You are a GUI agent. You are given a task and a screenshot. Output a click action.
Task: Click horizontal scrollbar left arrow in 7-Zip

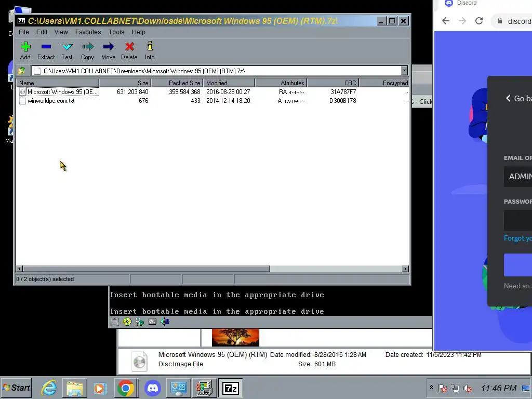click(x=19, y=269)
